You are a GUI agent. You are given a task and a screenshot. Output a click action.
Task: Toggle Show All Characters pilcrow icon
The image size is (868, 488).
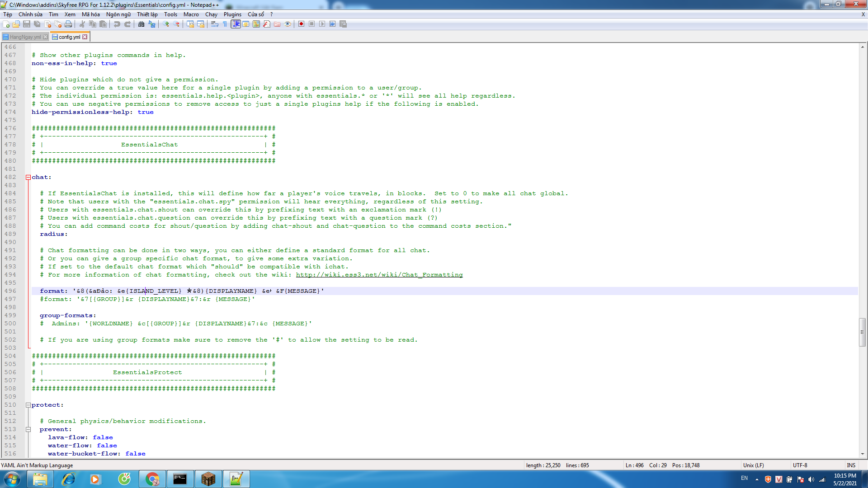(x=225, y=24)
